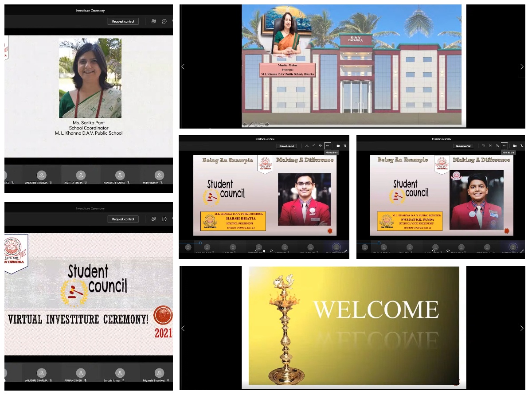Toggle camera in Swagat Panda window

coord(515,146)
